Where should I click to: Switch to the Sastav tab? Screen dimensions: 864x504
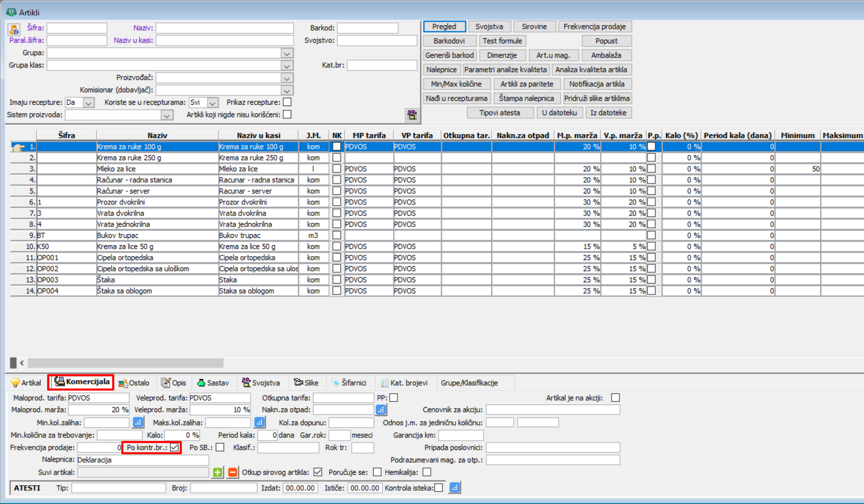[213, 383]
